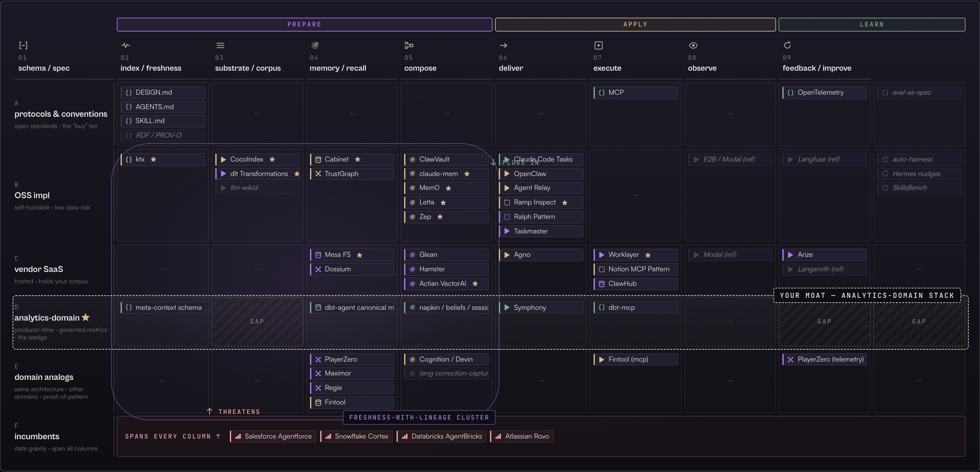
Task: Open the MCP protocol chip
Action: tap(636, 92)
